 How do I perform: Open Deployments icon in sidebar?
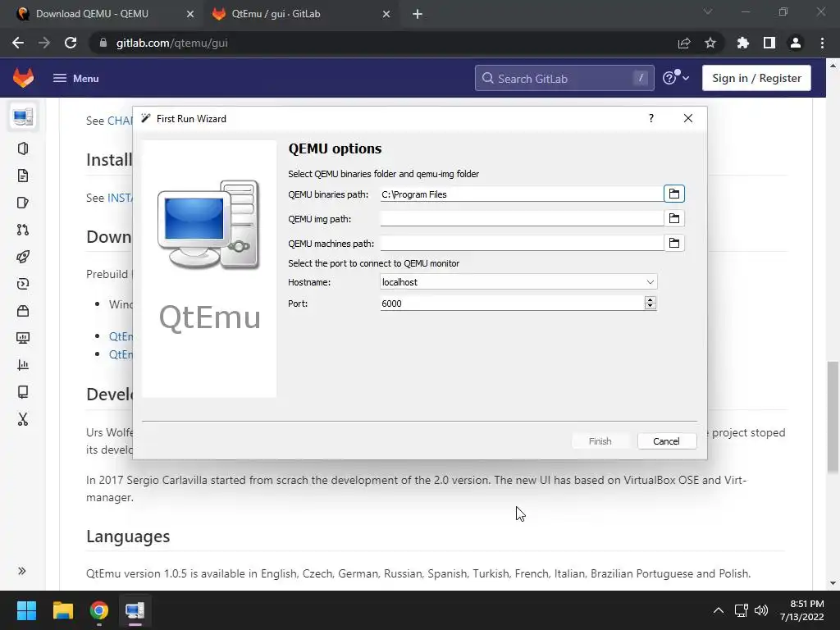click(22, 284)
